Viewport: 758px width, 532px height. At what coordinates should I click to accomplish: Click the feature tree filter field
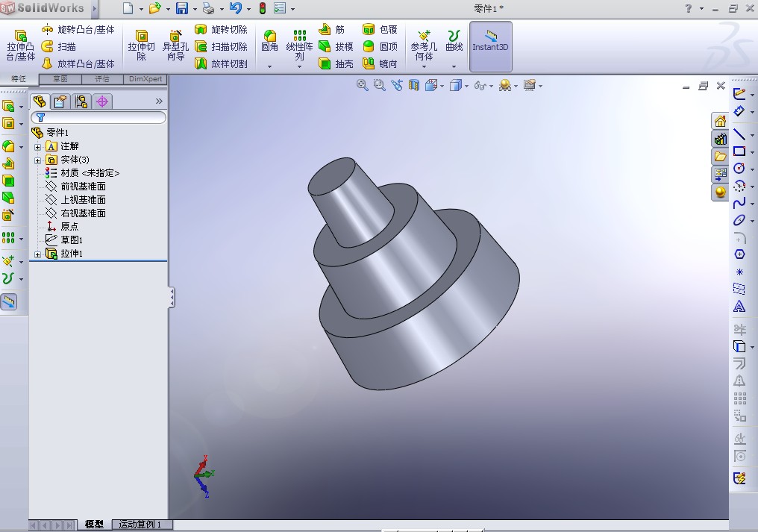98,118
